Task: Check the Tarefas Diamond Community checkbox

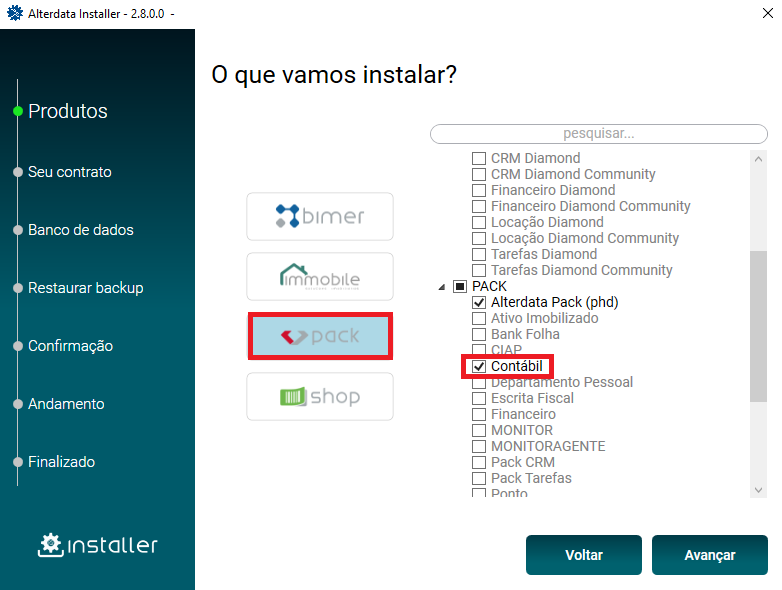Action: pyautogui.click(x=479, y=270)
